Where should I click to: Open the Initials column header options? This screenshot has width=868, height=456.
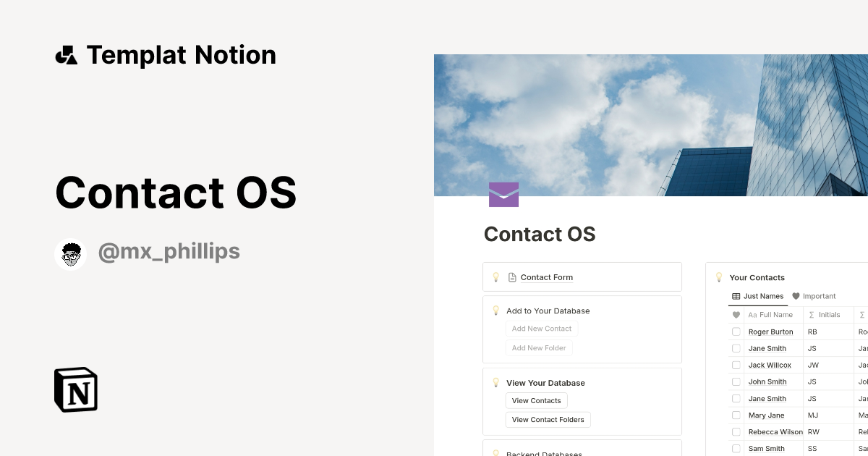pos(830,314)
